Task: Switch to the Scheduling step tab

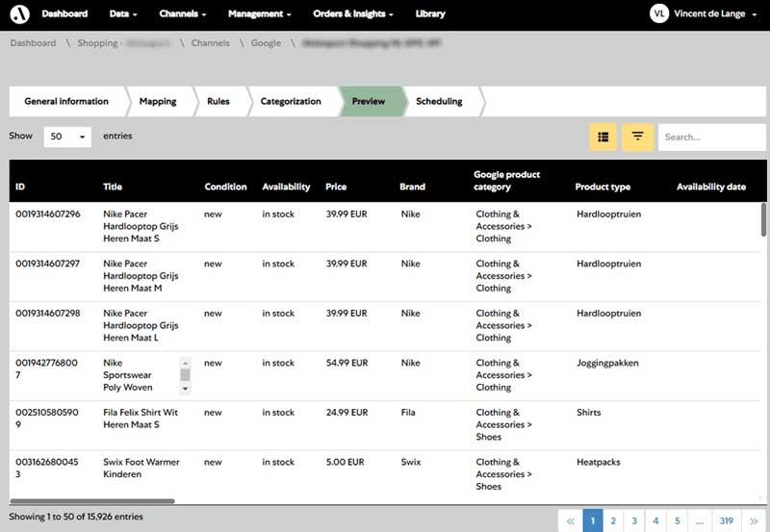Action: (439, 101)
